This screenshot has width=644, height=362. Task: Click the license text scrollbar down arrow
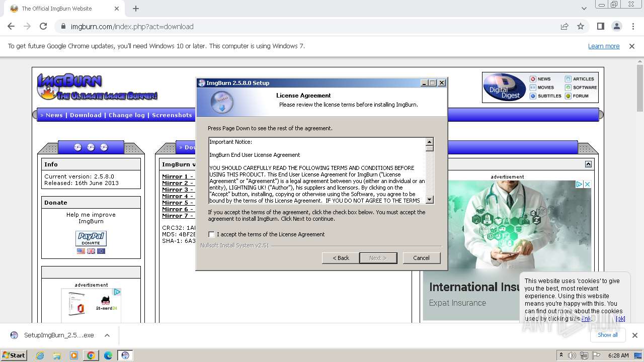click(x=429, y=200)
